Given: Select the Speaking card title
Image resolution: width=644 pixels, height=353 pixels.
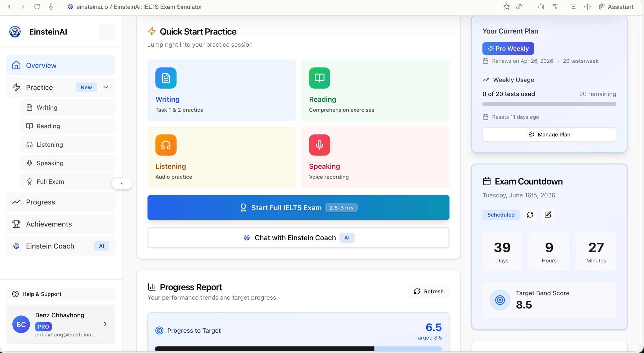Looking at the screenshot, I should click(x=325, y=166).
